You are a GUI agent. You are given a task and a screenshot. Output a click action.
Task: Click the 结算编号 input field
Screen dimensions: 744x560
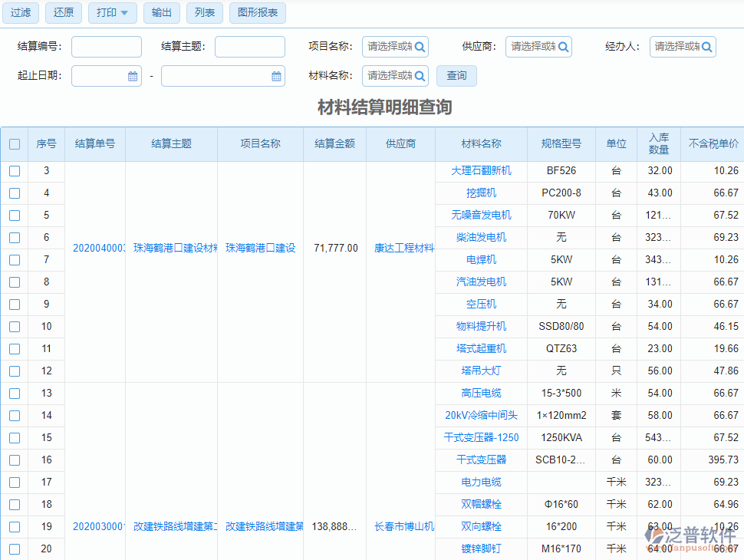tap(107, 47)
